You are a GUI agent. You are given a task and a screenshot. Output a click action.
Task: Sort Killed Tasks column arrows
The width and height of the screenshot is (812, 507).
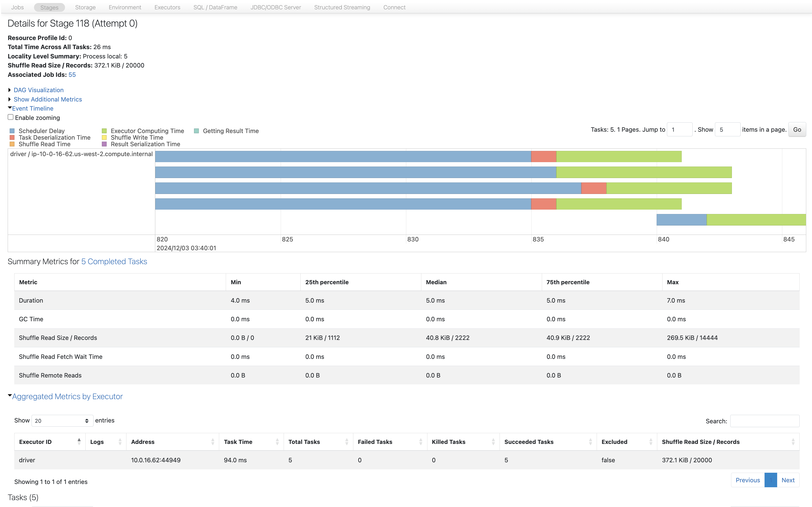click(493, 442)
